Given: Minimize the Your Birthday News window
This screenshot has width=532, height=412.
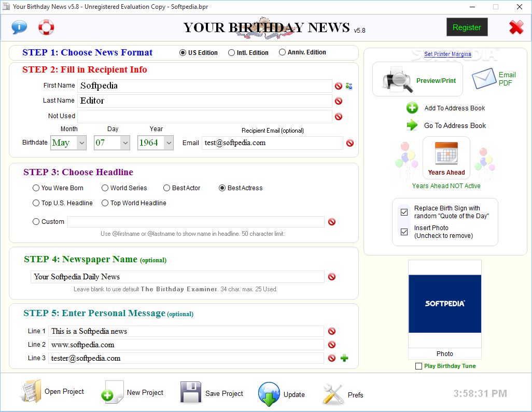Looking at the screenshot, I should pos(472,7).
